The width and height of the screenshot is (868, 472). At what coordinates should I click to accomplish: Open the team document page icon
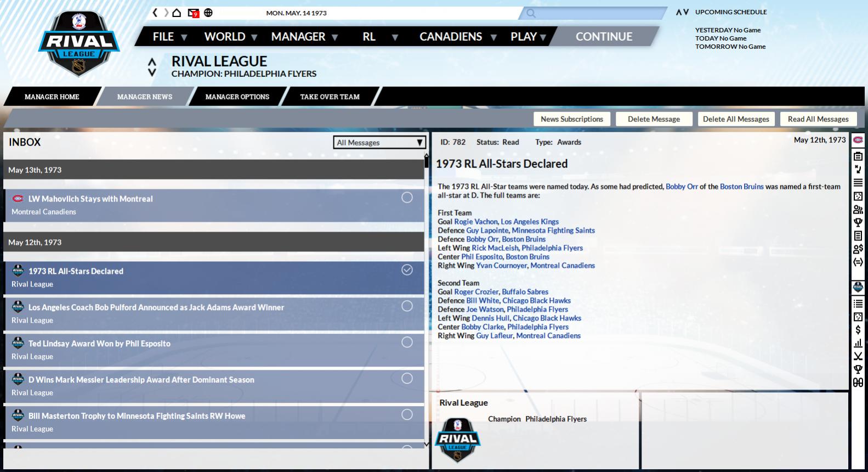tap(858, 235)
